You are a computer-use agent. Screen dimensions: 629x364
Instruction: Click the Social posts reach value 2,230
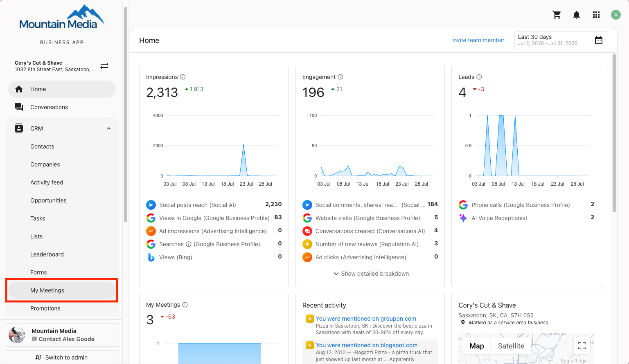pos(273,204)
